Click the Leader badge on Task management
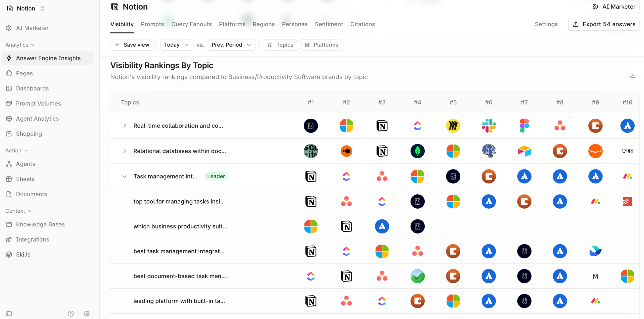 point(216,176)
